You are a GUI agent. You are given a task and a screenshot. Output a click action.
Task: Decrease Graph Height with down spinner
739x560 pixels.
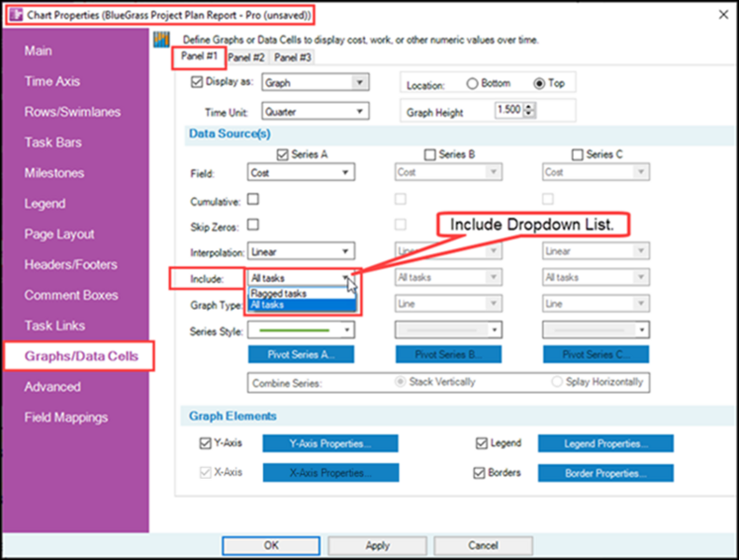tap(529, 114)
